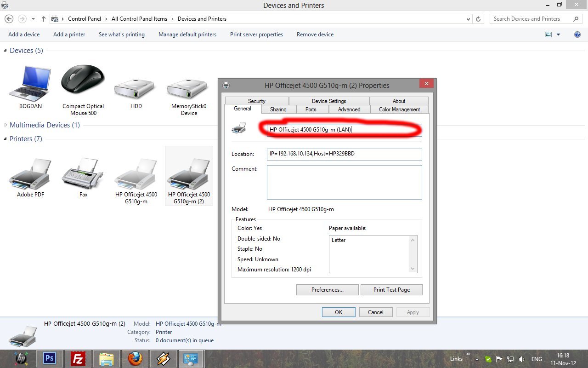The width and height of the screenshot is (588, 368).
Task: Switch to the Ports tab
Action: coord(311,109)
